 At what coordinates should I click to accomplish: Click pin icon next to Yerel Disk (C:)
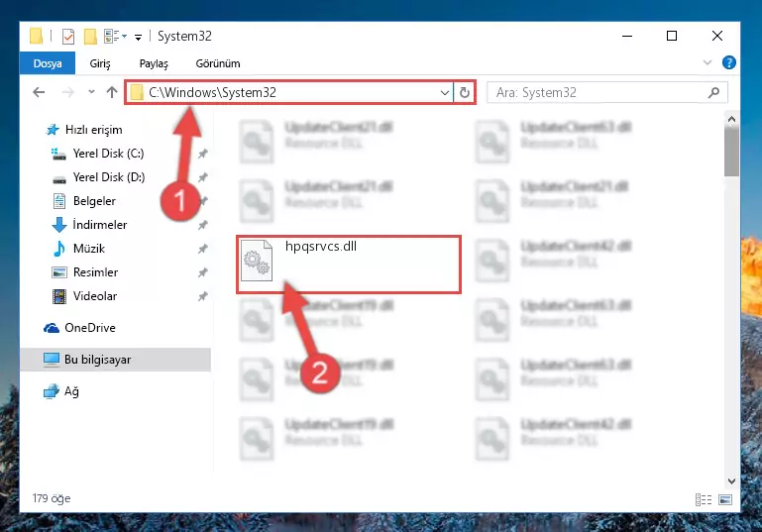pos(203,154)
